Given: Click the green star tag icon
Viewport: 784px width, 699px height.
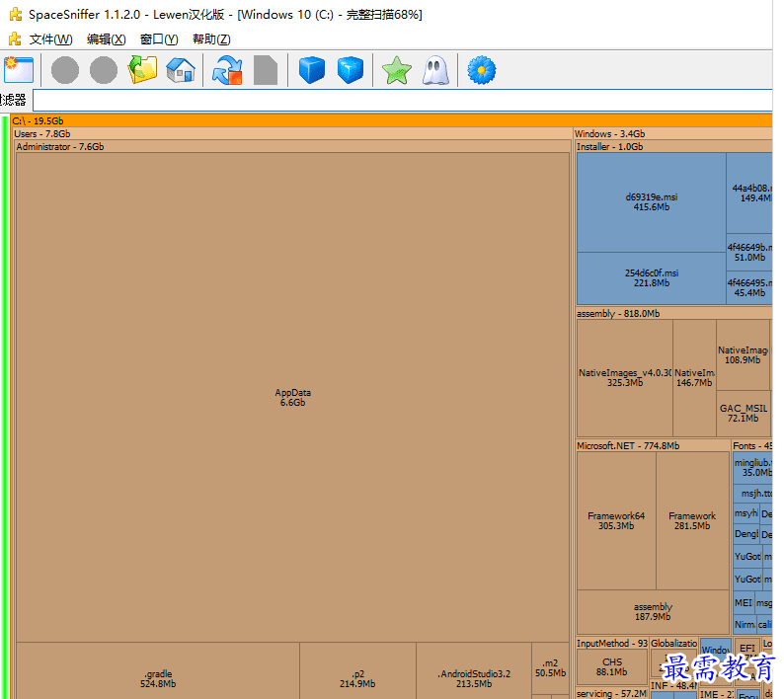Looking at the screenshot, I should tap(397, 70).
